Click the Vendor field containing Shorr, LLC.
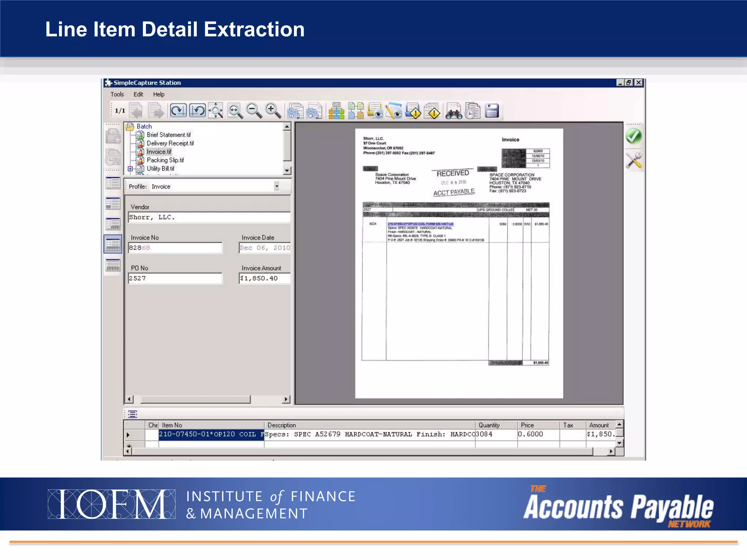This screenshot has width=747, height=560. [209, 217]
